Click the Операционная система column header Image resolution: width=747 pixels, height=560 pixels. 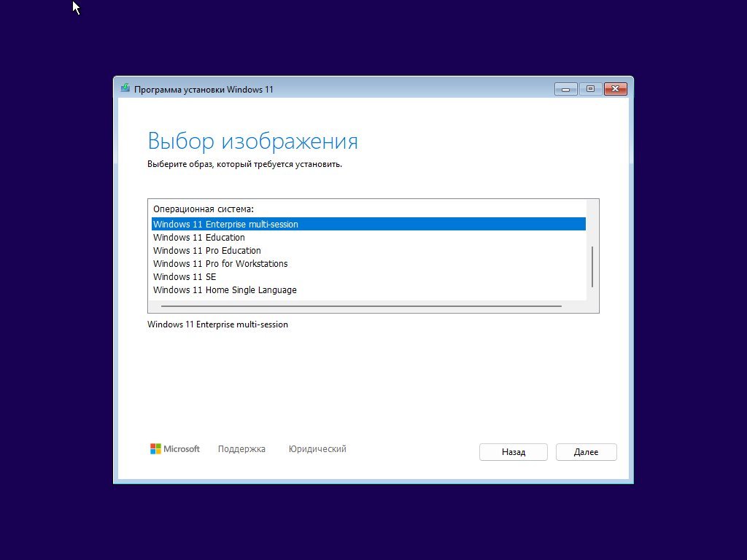click(204, 209)
